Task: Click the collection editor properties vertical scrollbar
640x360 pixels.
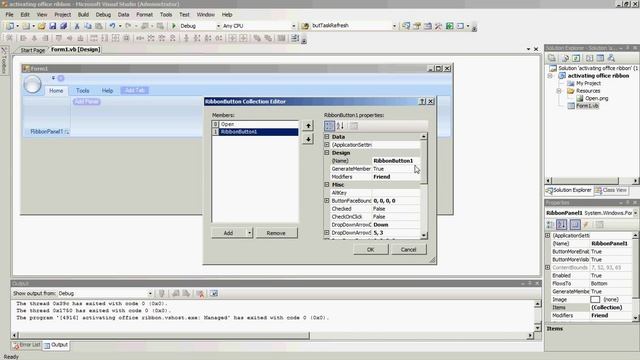Action: [424, 186]
